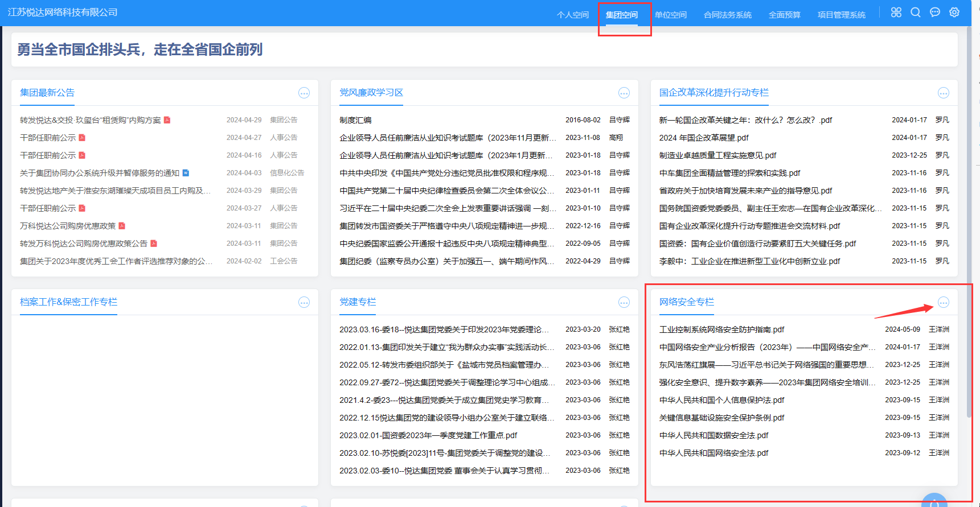Click the Word icon beside 关于集团协同办公系统升级 notice
Screen dimensions: 980x507
pyautogui.click(x=186, y=173)
